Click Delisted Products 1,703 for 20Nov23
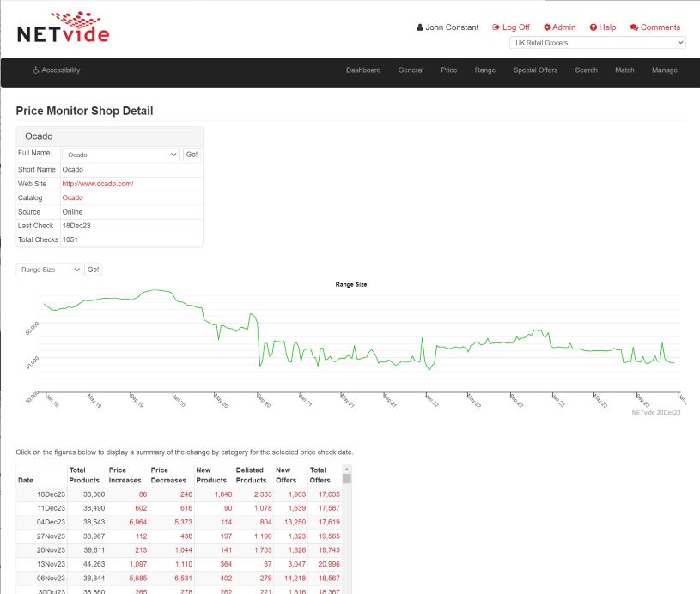 click(263, 550)
